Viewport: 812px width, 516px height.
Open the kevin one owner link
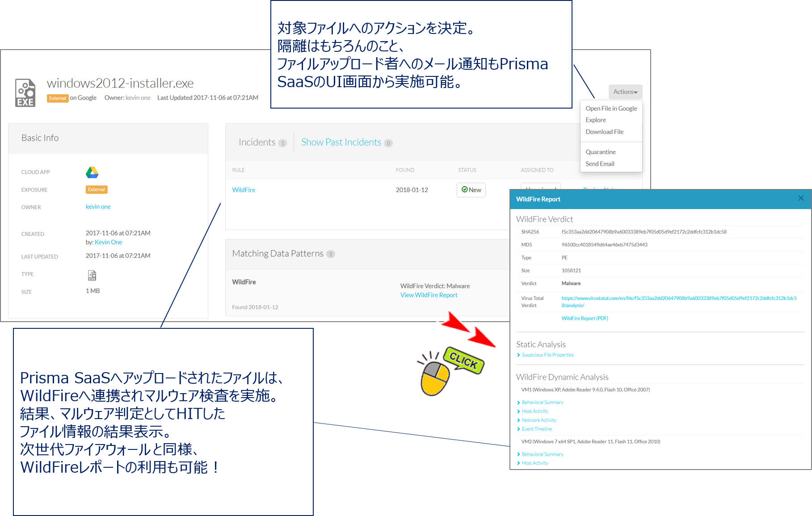pos(98,207)
